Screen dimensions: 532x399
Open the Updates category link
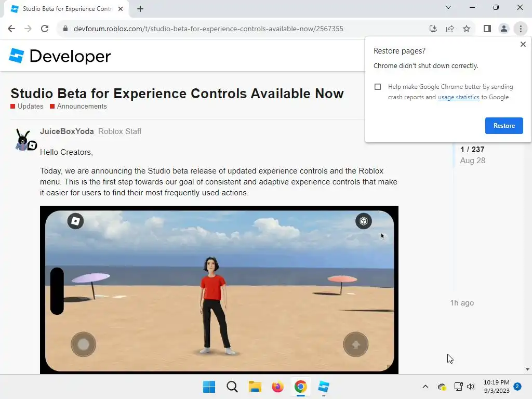pos(27,106)
